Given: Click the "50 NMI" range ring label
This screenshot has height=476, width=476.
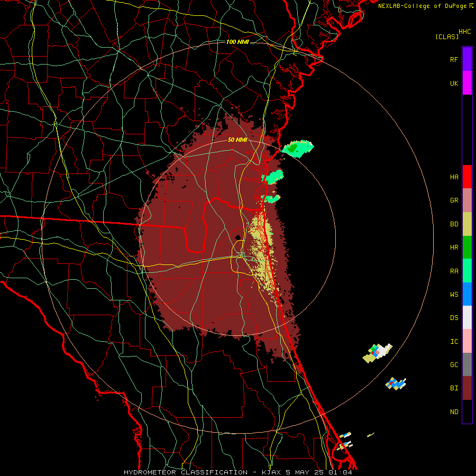Looking at the screenshot, I should pos(237,140).
